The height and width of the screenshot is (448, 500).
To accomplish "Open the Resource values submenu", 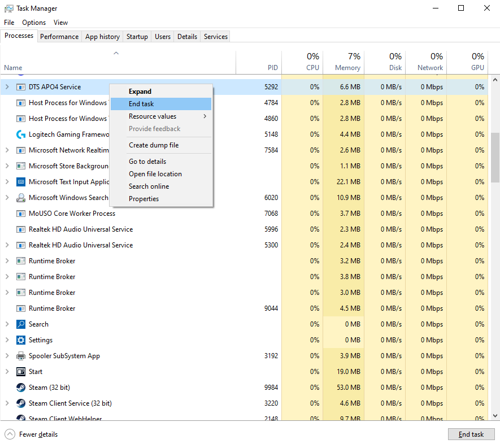I will pos(161,116).
